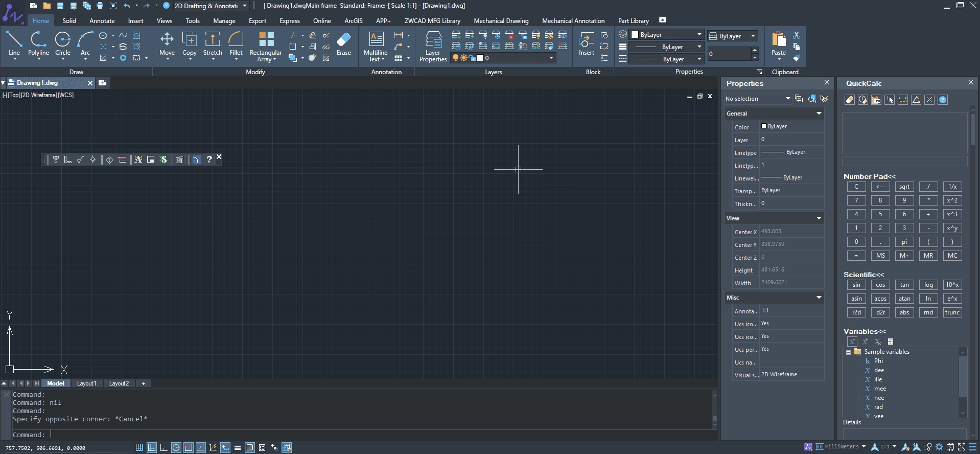Open the Annotate ribbon tab
The image size is (980, 454).
pyautogui.click(x=102, y=21)
